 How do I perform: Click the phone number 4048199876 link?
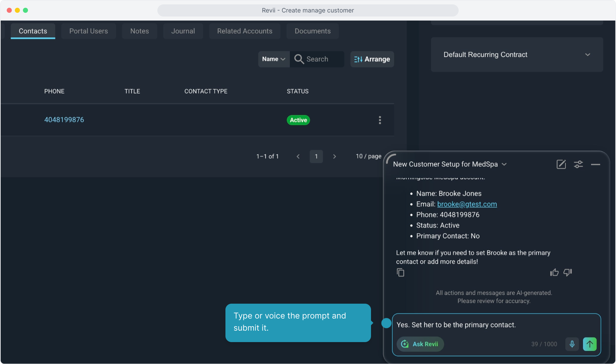64,120
